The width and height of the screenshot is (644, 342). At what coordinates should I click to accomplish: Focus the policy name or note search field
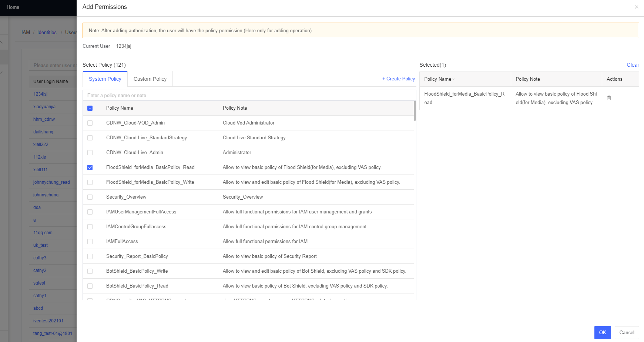point(249,96)
